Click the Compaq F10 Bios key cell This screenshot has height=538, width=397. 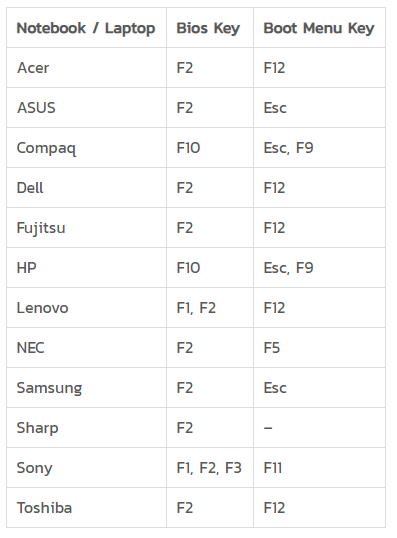tap(210, 148)
